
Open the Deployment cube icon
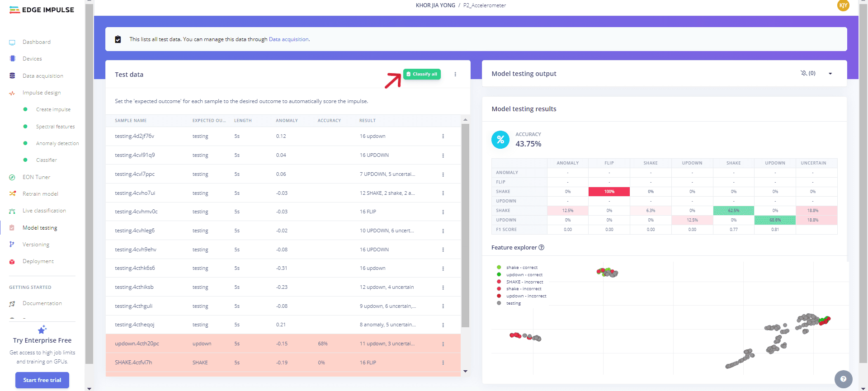(x=12, y=262)
